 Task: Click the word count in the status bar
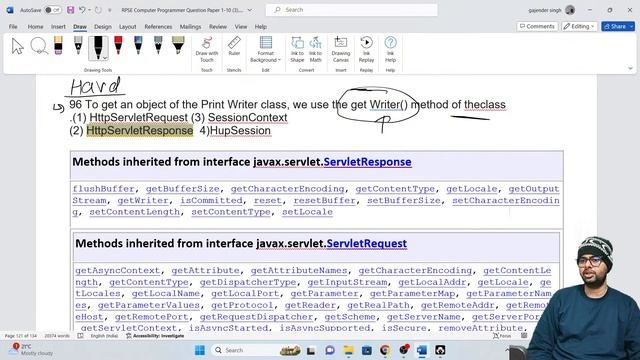pos(57,336)
